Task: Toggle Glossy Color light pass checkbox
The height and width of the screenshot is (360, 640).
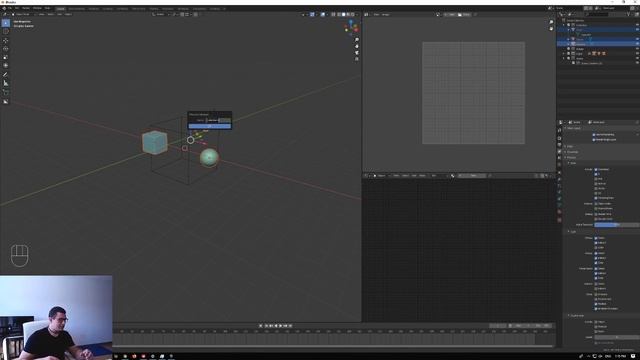Action: (x=596, y=263)
